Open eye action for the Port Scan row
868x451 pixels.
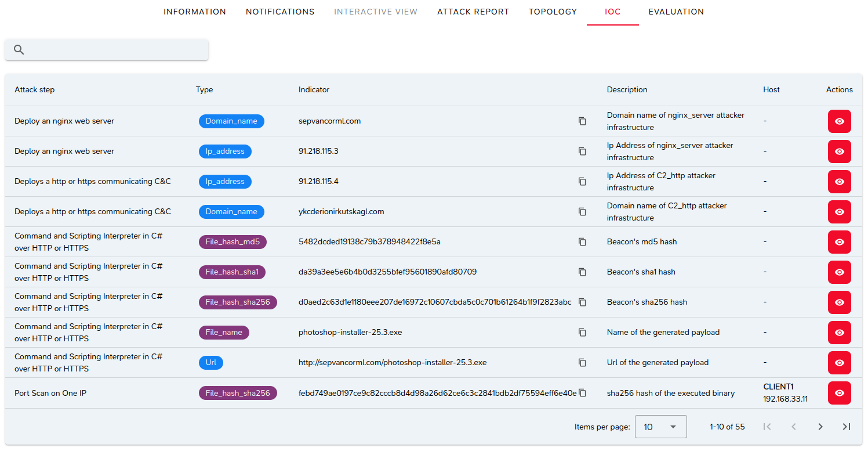point(839,393)
